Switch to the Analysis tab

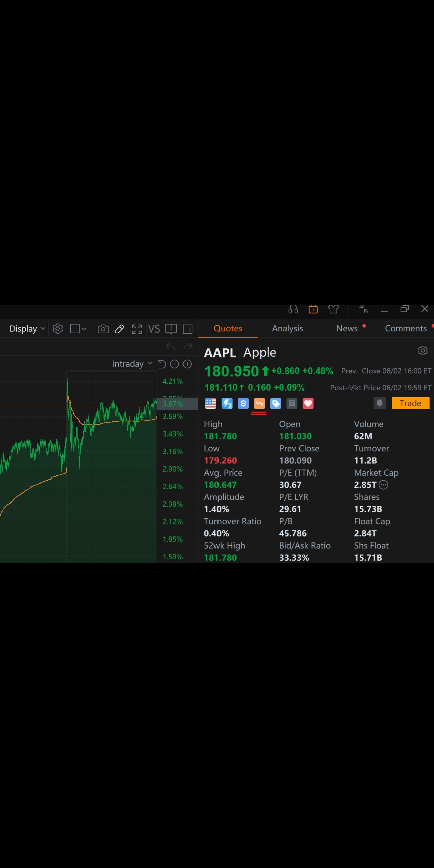tap(288, 329)
